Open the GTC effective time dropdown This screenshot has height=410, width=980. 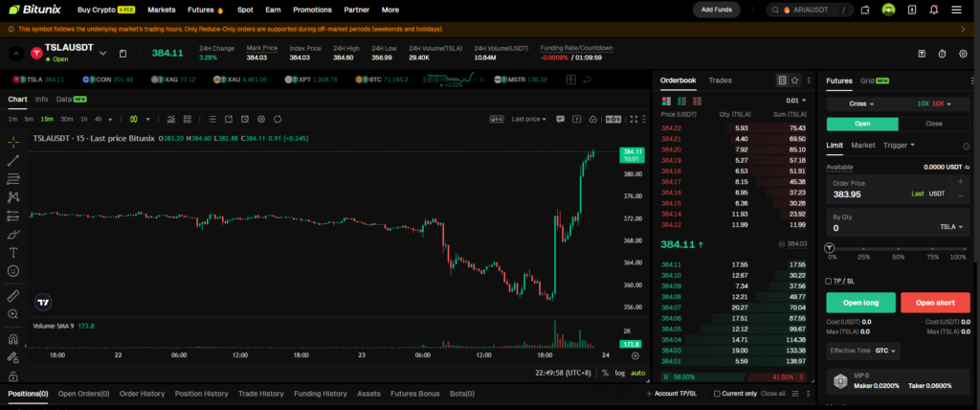[x=886, y=351]
